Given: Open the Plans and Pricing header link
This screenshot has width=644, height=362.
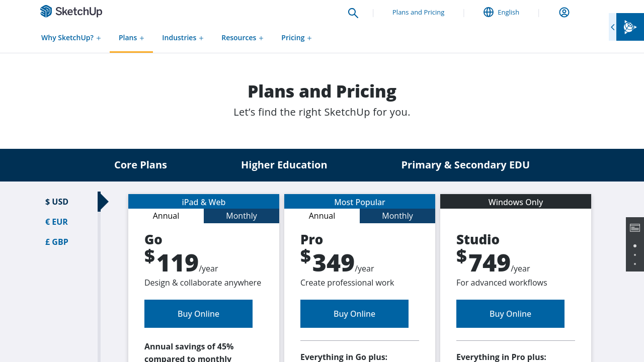Looking at the screenshot, I should tap(418, 12).
